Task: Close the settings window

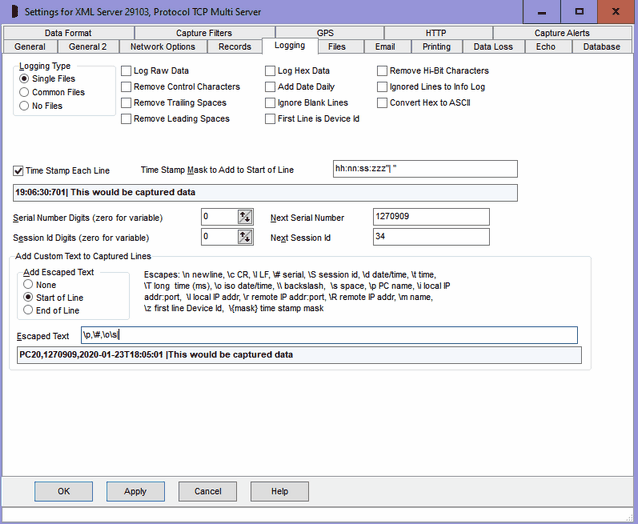Action: (616, 12)
